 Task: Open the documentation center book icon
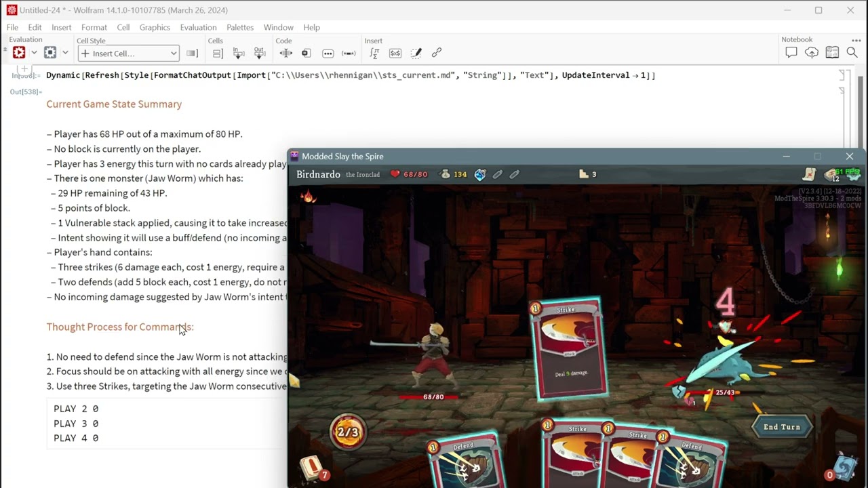832,53
